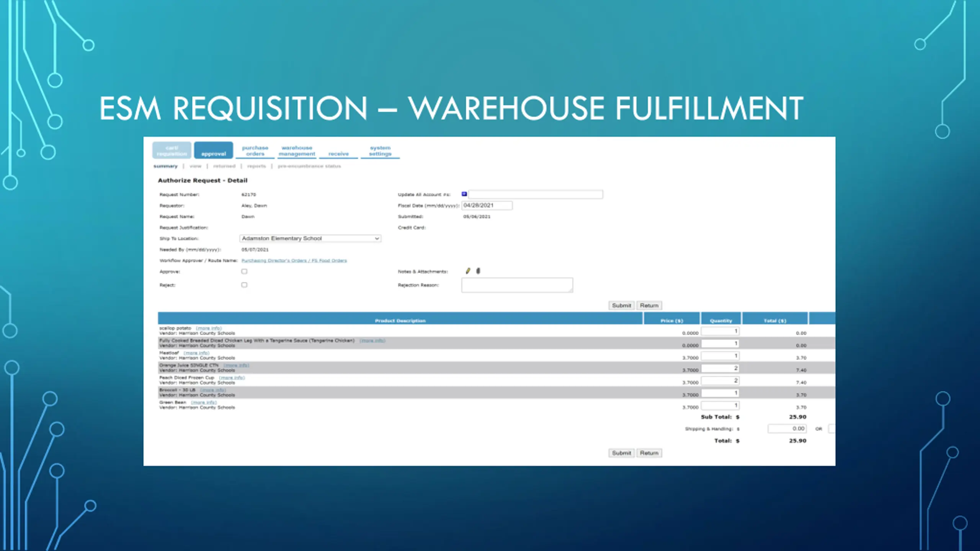
Task: Select the approval tab
Action: [x=214, y=150]
